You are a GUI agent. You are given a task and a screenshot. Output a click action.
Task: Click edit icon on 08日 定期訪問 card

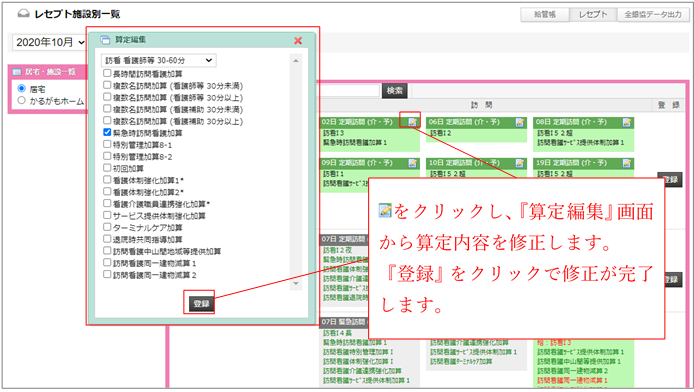click(x=627, y=122)
